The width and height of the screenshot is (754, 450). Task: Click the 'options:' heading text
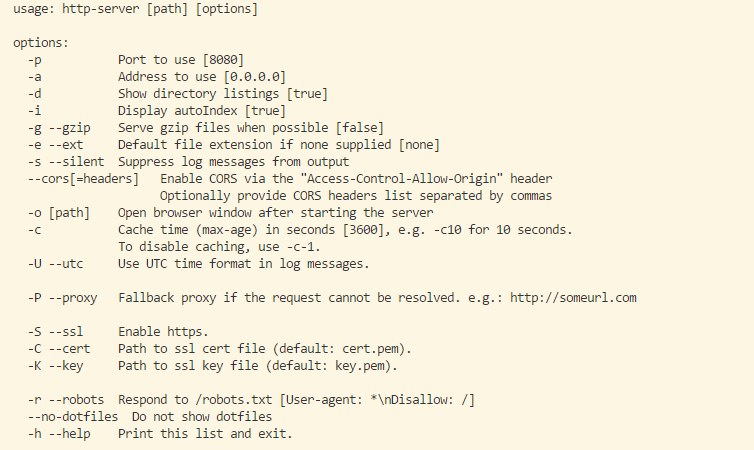(x=41, y=43)
